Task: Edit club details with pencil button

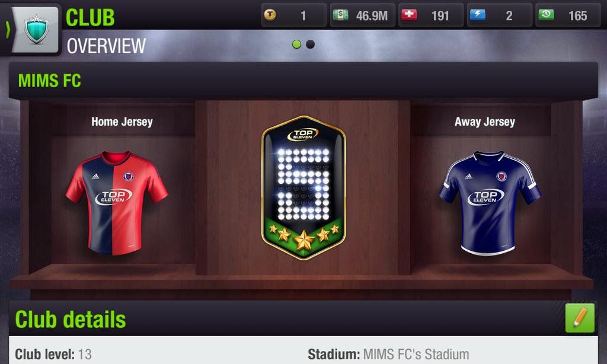Action: 580,318
